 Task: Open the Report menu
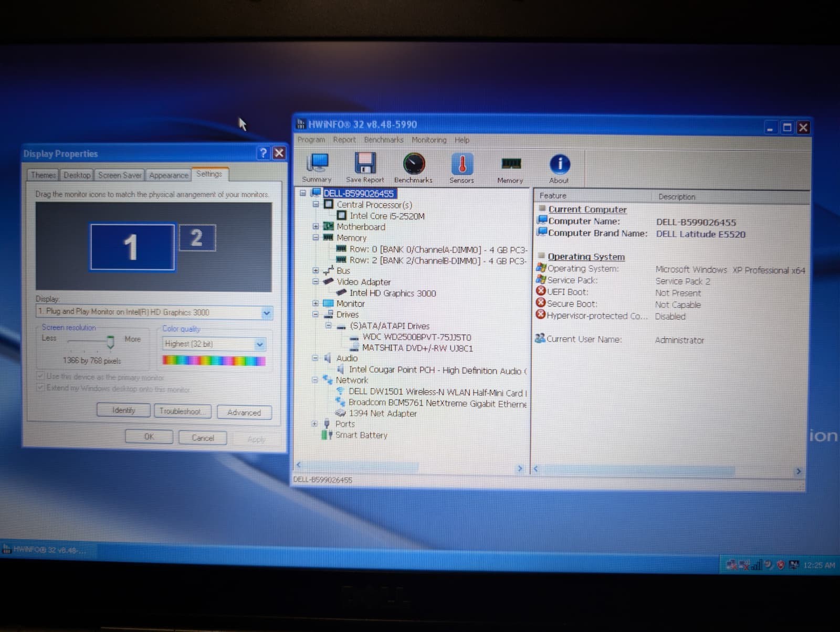[344, 140]
